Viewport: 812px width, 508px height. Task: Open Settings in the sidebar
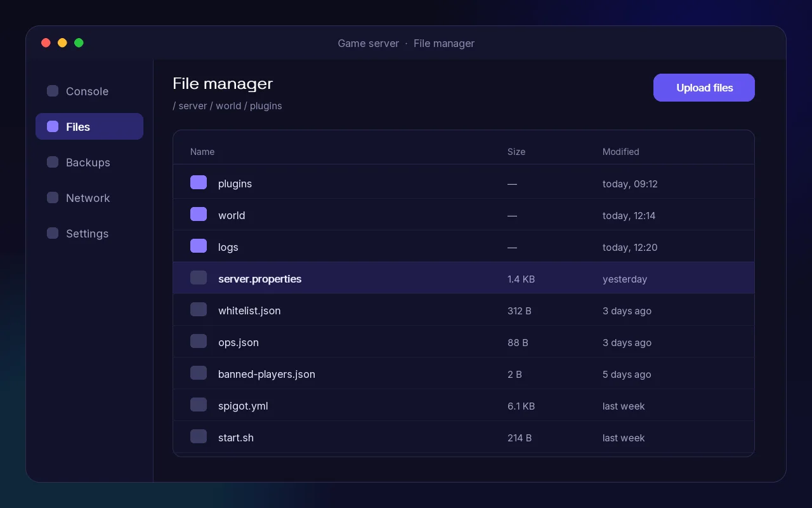point(89,233)
